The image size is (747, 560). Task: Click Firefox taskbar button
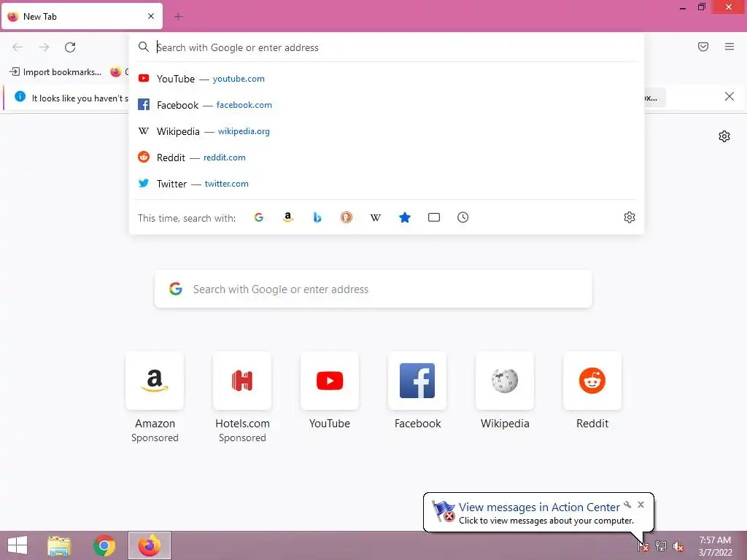[150, 545]
